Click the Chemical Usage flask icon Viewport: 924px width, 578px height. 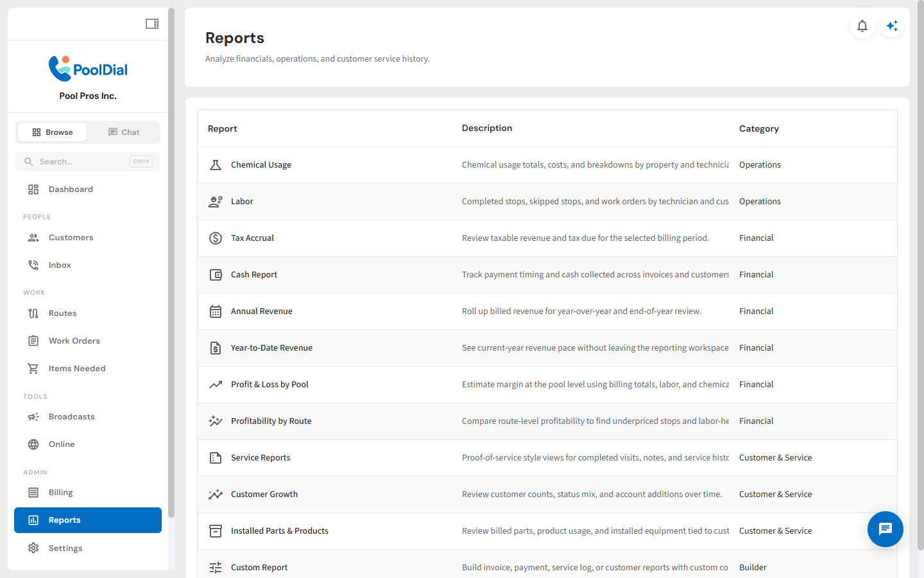(x=216, y=165)
